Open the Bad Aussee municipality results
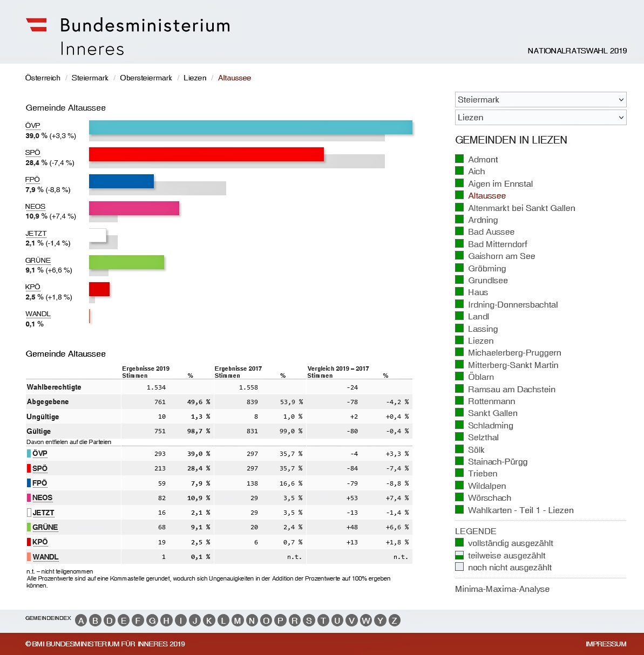This screenshot has width=644, height=655. tap(491, 232)
